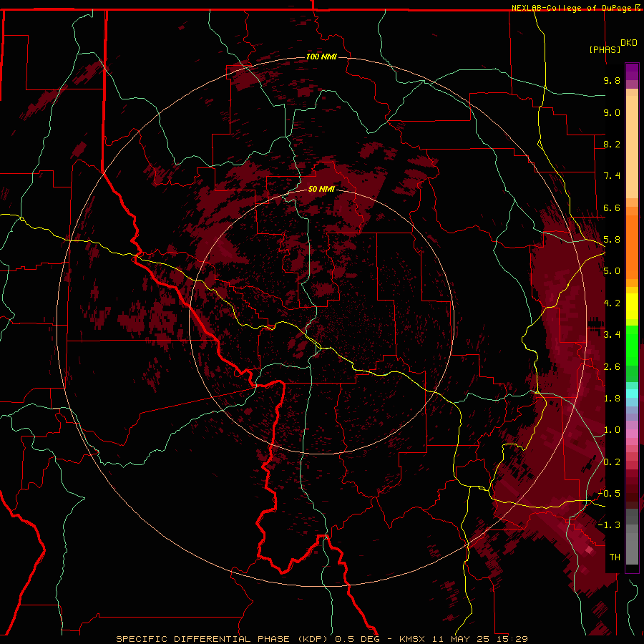Click the 2.6 value on the scale
The image size is (644, 644).
point(612,367)
